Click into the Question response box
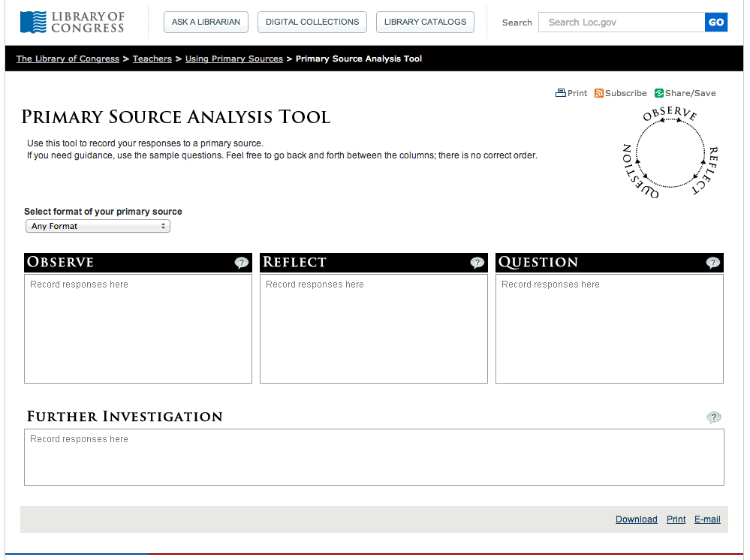This screenshot has height=560, width=750. pyautogui.click(x=610, y=329)
